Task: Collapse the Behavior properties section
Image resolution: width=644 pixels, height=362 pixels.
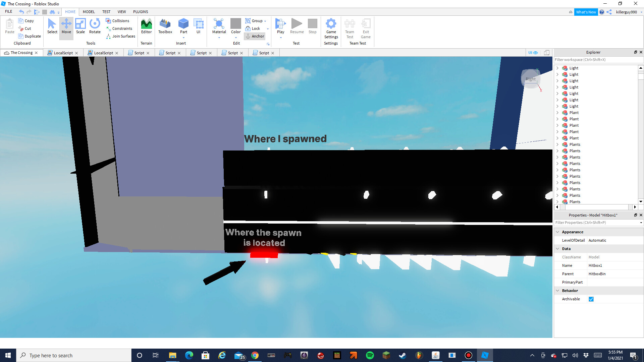Action: [557, 291]
